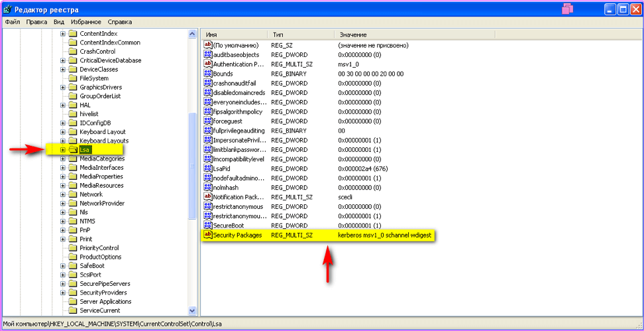Open the Вид menu
Image resolution: width=644 pixels, height=331 pixels.
point(59,22)
